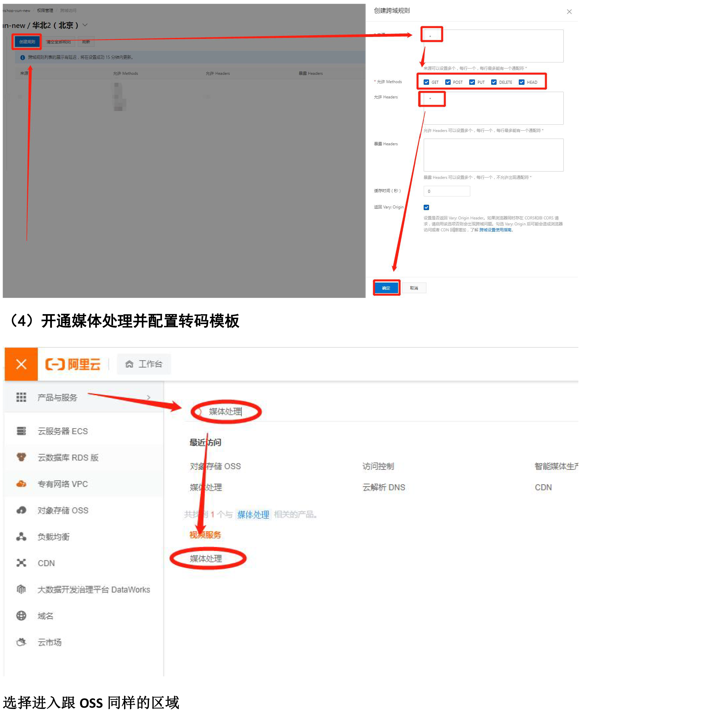Open 云服务器 ECS menu item
This screenshot has height=715, width=728.
(63, 431)
